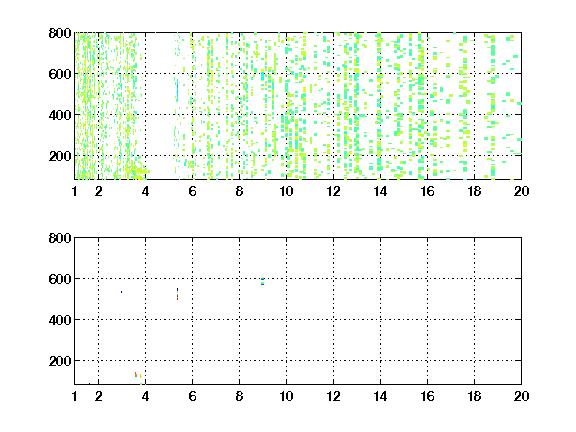The width and height of the screenshot is (576, 432).
Task: Click the lower plot's x-axis label 20
Action: (x=521, y=396)
